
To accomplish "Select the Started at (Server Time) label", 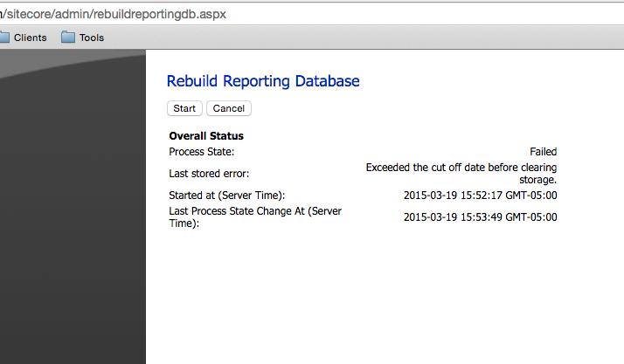I will (x=226, y=196).
